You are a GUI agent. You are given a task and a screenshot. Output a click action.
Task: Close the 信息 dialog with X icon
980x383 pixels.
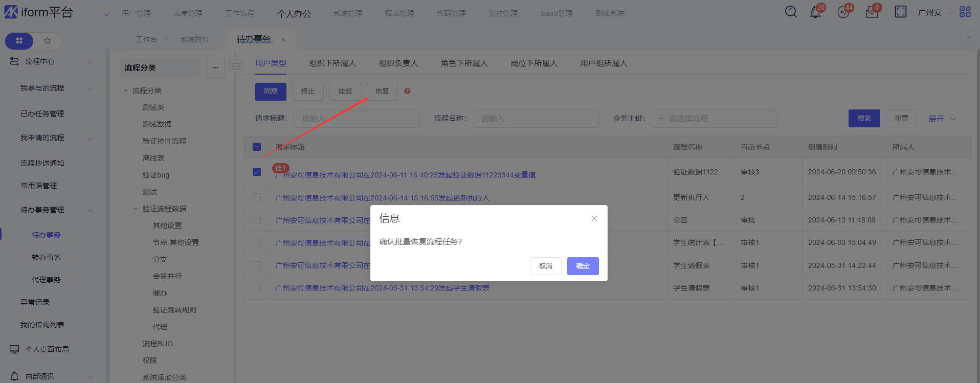point(594,219)
